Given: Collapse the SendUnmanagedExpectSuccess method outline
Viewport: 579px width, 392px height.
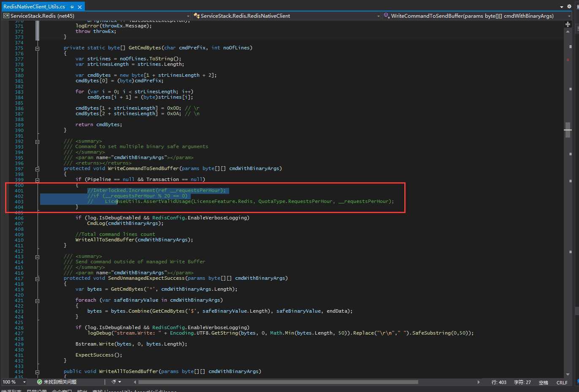Looking at the screenshot, I should (x=37, y=278).
